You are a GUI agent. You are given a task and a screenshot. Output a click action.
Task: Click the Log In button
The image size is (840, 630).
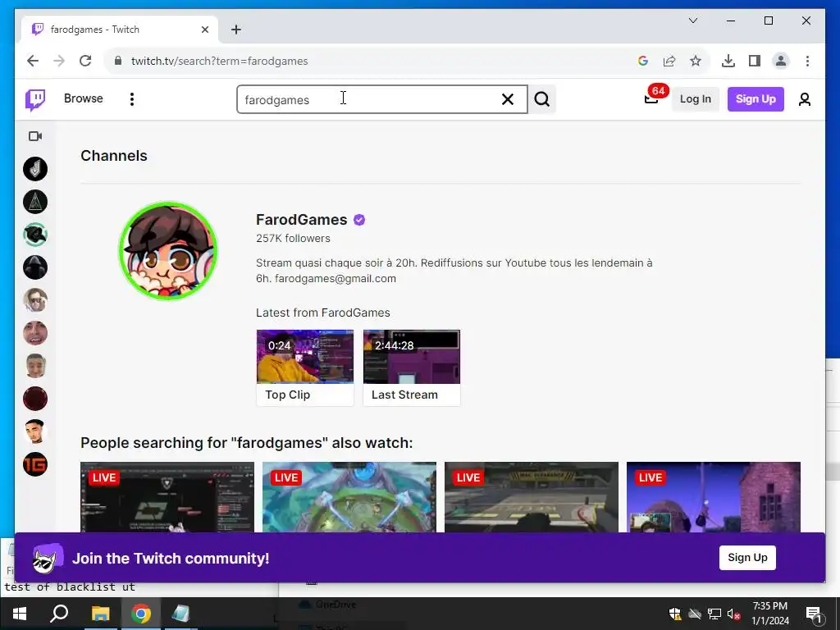click(x=696, y=99)
